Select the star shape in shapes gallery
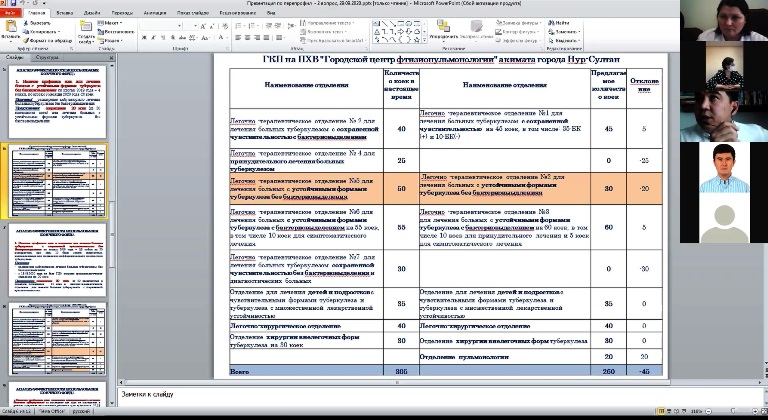Viewport: 768px width, 420px height. [x=416, y=40]
